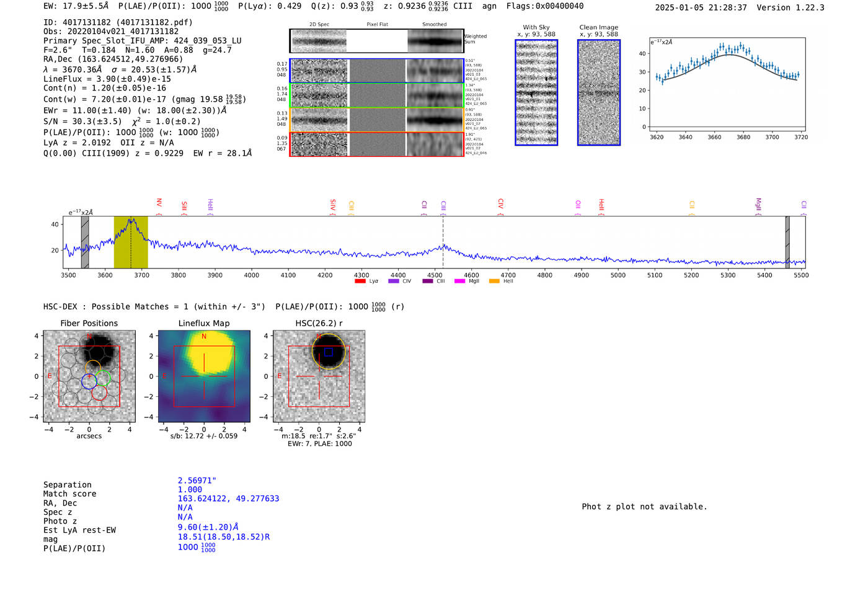Image resolution: width=868 pixels, height=591 pixels.
Task: Click the green-framed 2D Spec fiber cutout
Action: pyautogui.click(x=319, y=96)
